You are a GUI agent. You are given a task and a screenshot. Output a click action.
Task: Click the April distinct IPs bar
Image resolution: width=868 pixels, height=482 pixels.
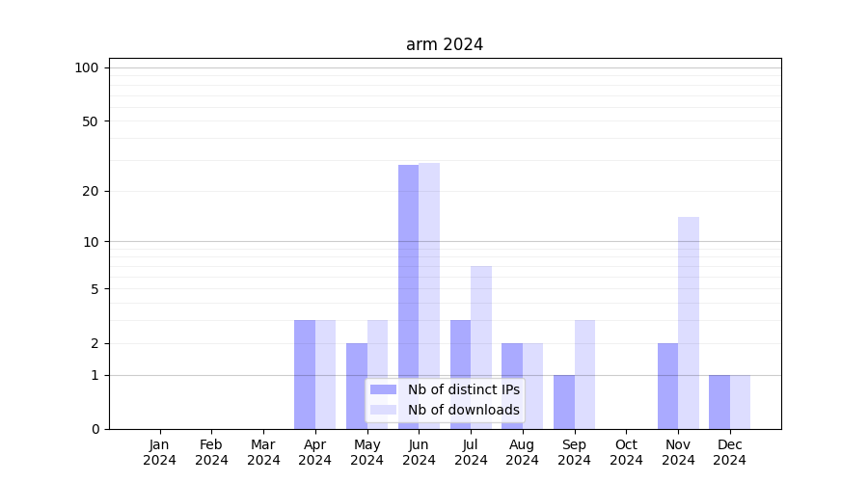(x=305, y=374)
